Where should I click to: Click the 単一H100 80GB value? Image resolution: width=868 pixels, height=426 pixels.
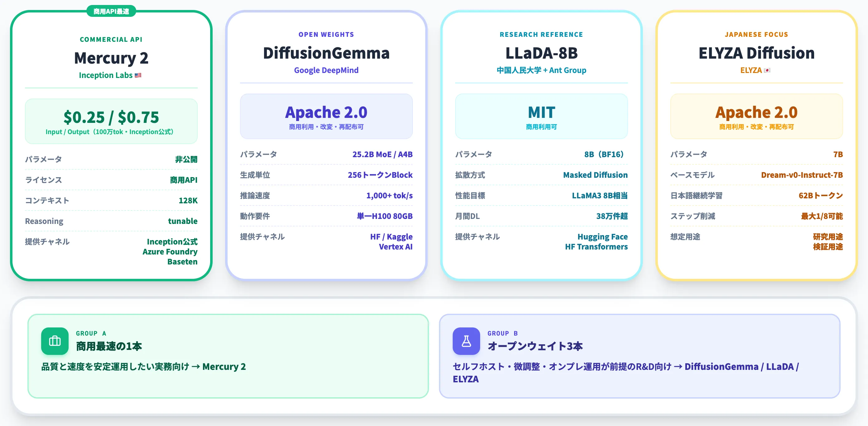coord(385,216)
